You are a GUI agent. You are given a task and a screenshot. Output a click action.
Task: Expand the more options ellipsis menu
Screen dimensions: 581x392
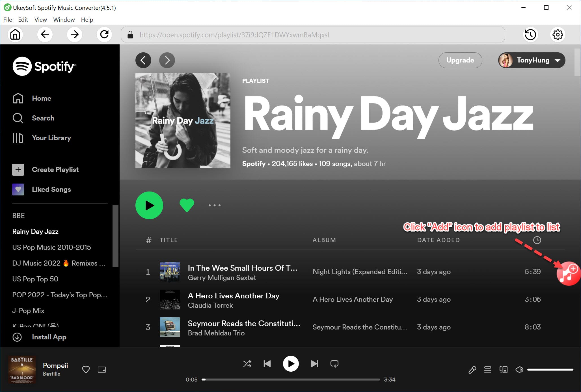(214, 205)
